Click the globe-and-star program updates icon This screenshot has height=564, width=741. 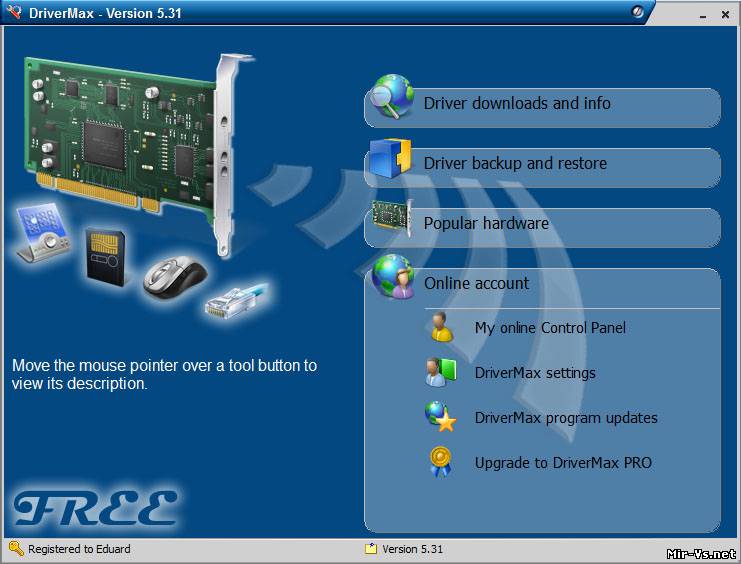[440, 417]
